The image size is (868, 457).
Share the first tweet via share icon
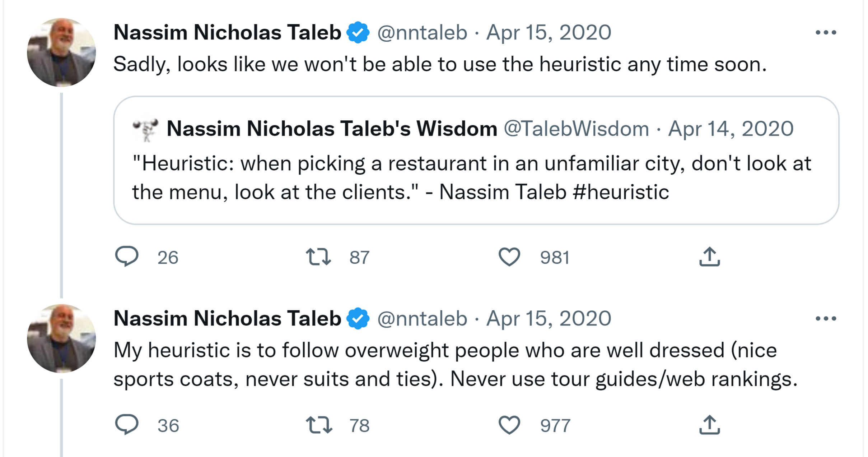[x=709, y=257]
